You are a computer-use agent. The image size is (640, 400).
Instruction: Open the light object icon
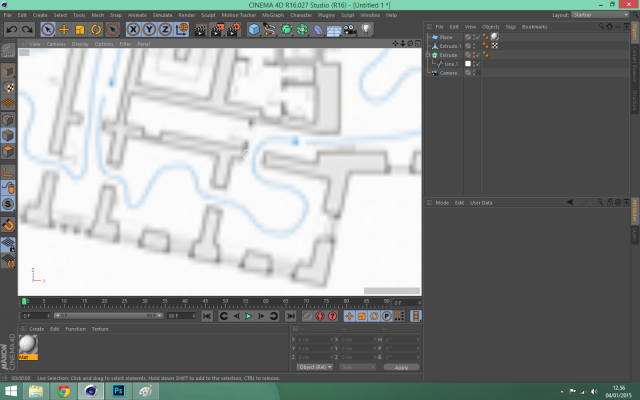366,30
